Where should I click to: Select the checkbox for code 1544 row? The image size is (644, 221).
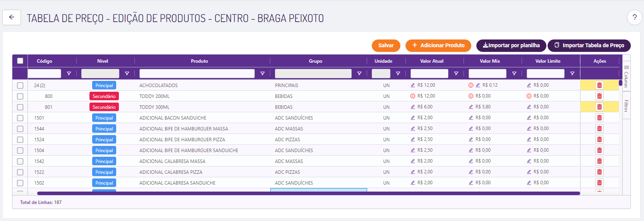click(20, 129)
